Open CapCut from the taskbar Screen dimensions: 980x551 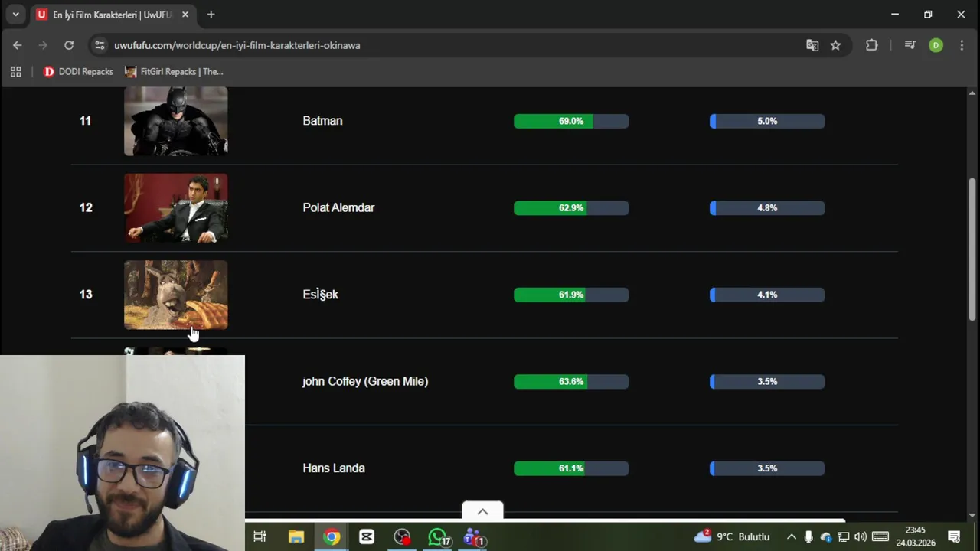tap(367, 536)
